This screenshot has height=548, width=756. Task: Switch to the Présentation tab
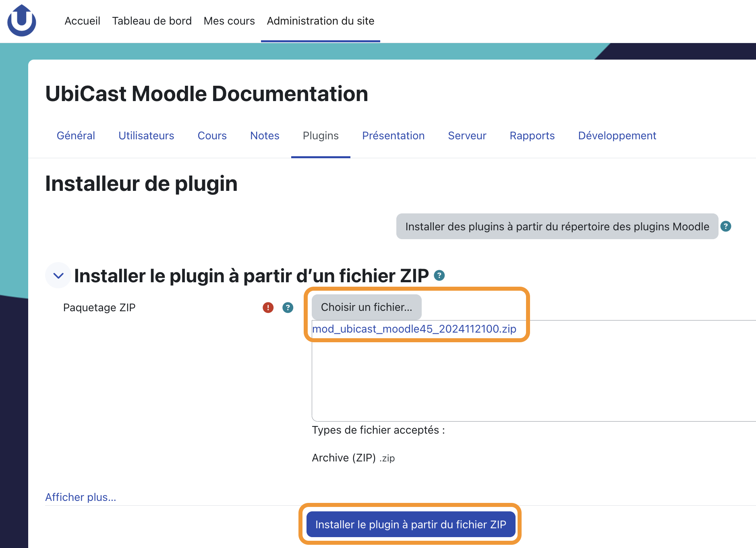click(x=393, y=136)
